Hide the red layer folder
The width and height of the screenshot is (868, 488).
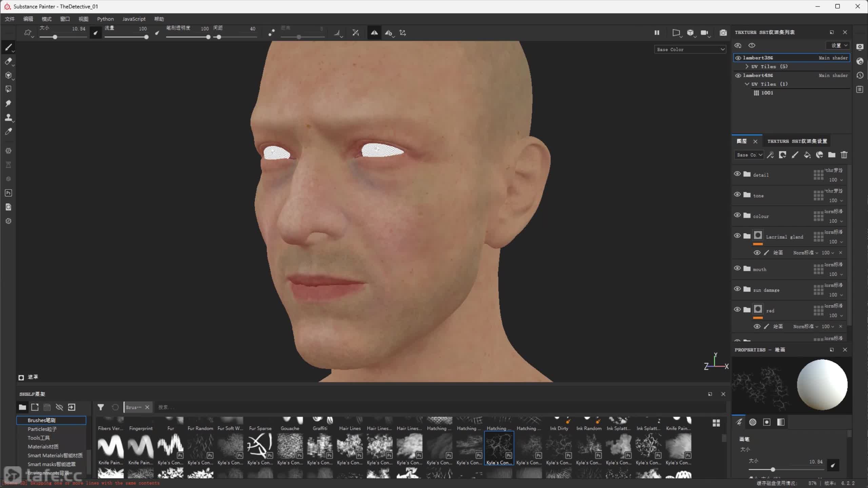[x=737, y=310]
